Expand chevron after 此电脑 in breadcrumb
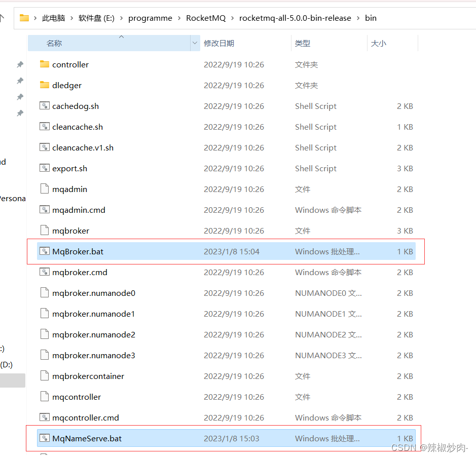Viewport: 476px width, 457px height. tap(72, 18)
